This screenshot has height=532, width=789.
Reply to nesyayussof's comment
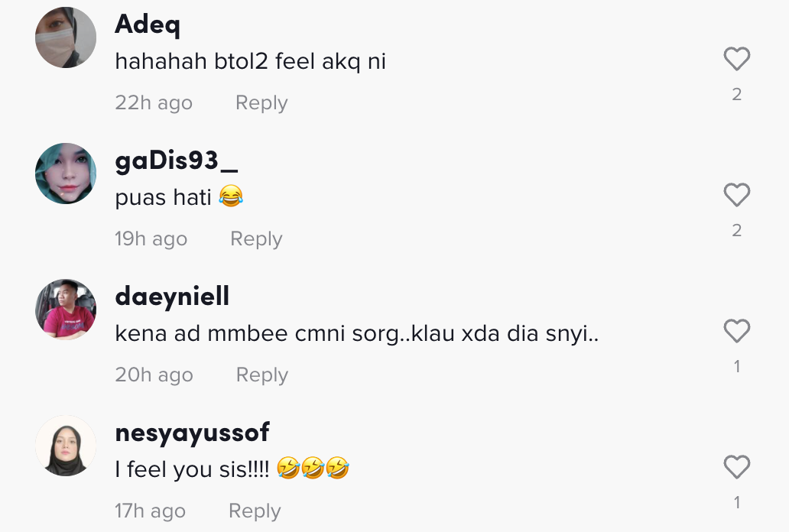pos(255,511)
